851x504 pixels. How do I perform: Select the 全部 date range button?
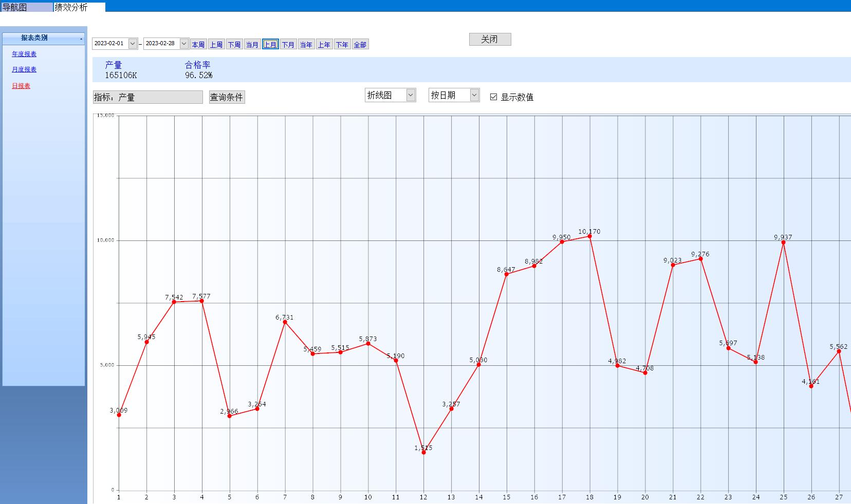tap(360, 45)
